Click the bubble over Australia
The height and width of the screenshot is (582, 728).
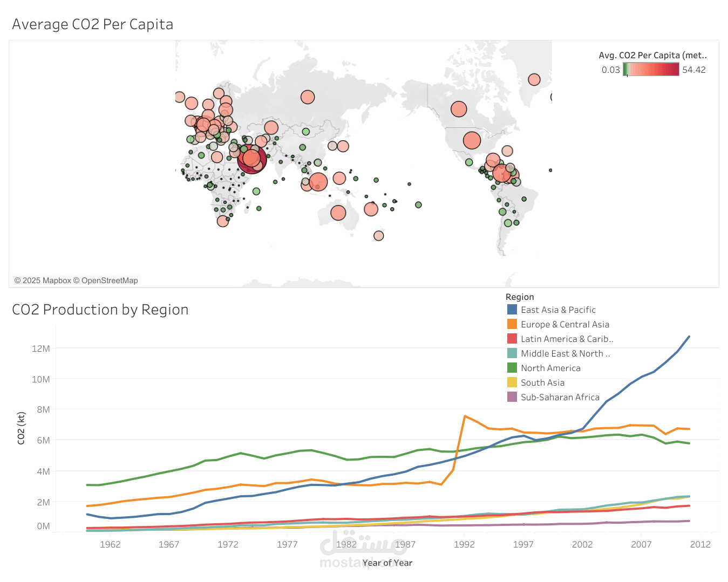point(338,213)
